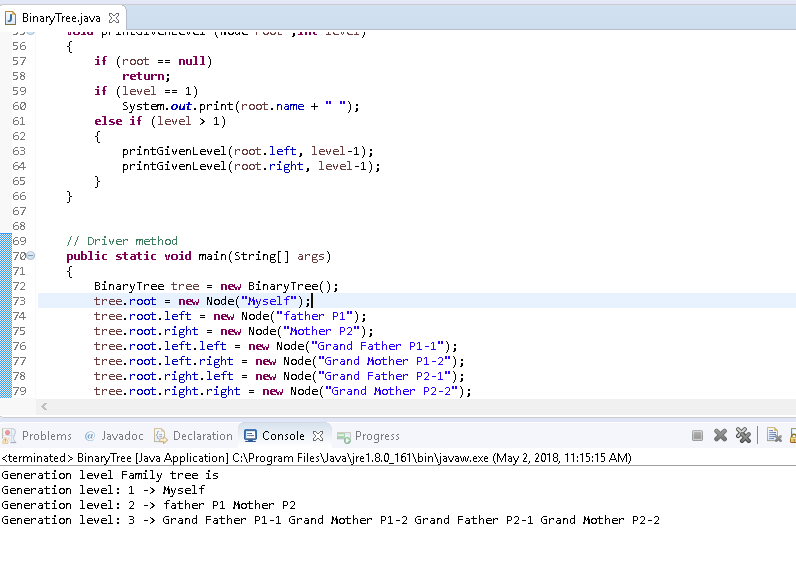
Task: Click Remove All Terminated Launches icon
Action: click(x=743, y=436)
